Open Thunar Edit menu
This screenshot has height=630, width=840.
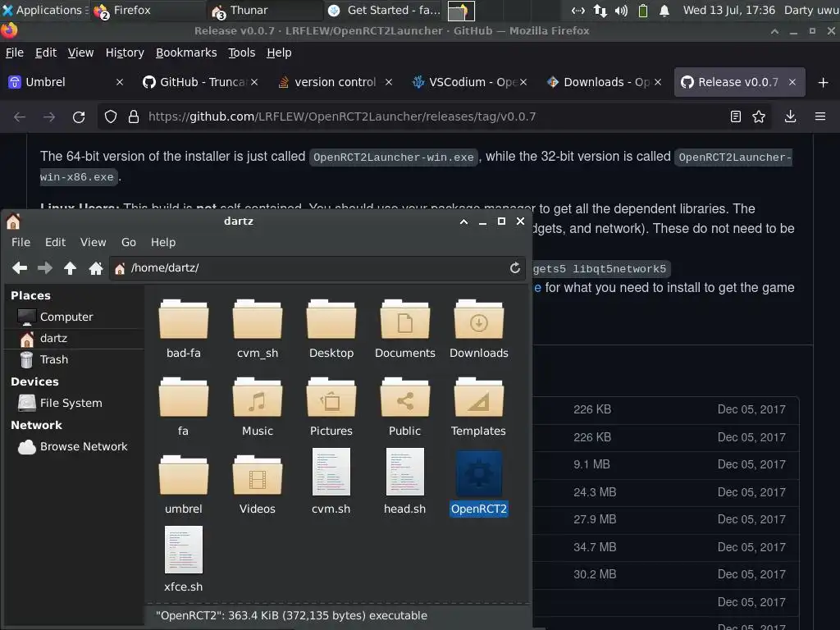(55, 242)
